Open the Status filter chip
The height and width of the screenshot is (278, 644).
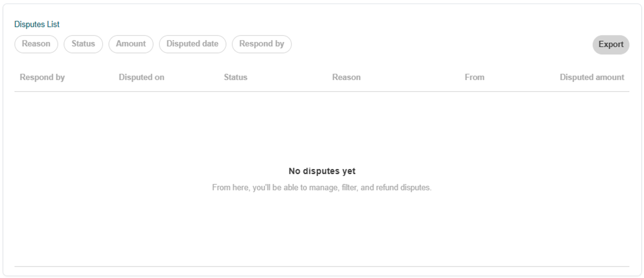(83, 44)
